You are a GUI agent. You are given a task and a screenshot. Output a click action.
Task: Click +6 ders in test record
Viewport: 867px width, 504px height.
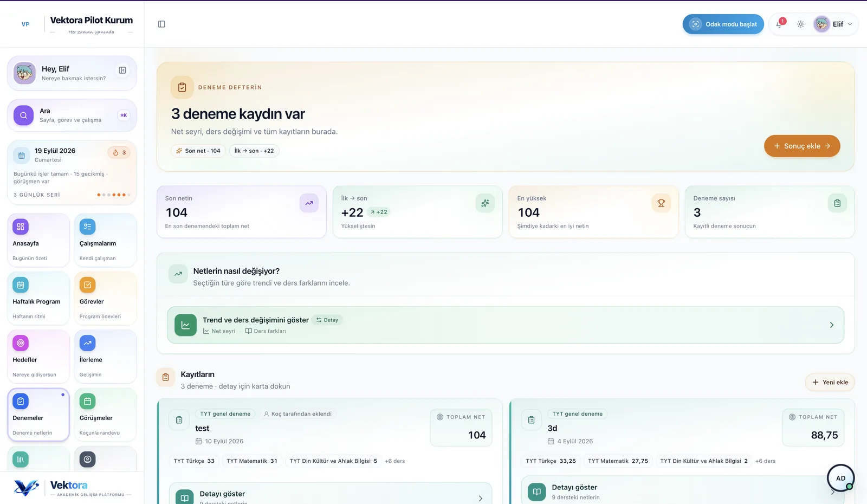(395, 461)
